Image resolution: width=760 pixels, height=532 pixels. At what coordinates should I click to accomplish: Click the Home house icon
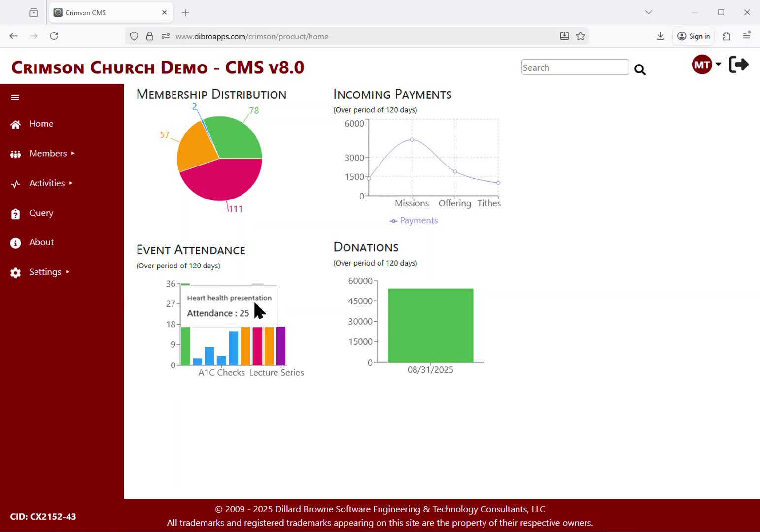tap(16, 124)
